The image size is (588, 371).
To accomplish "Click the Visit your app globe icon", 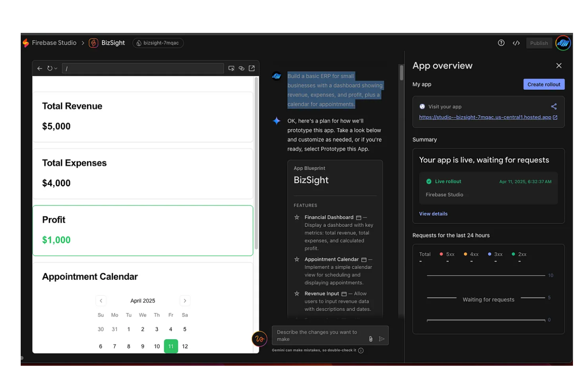I will coord(422,106).
